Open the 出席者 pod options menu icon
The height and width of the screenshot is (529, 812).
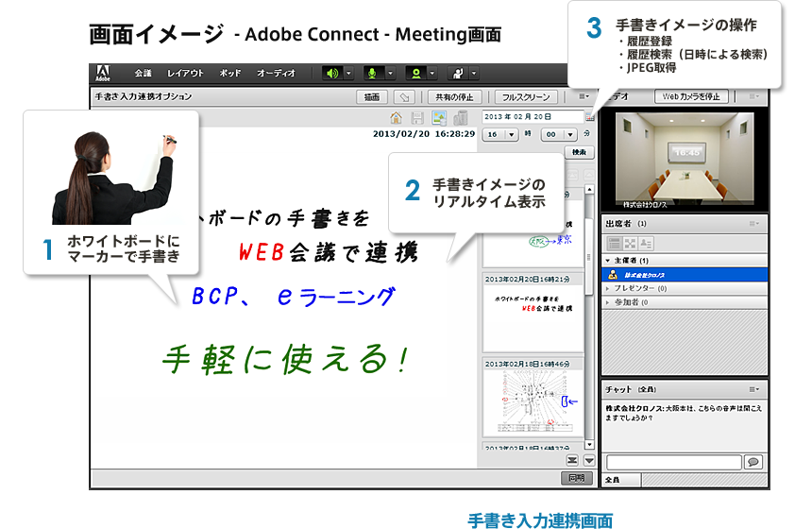click(754, 224)
